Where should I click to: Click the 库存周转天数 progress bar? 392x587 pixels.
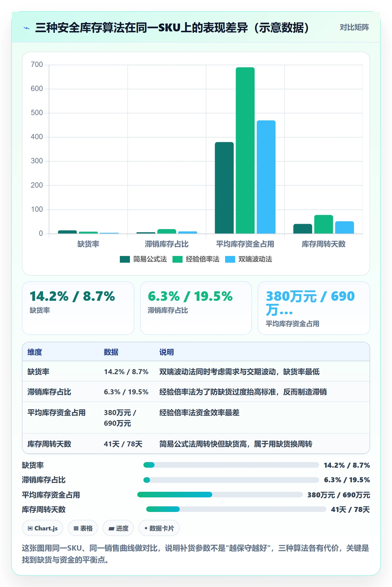[236, 509]
